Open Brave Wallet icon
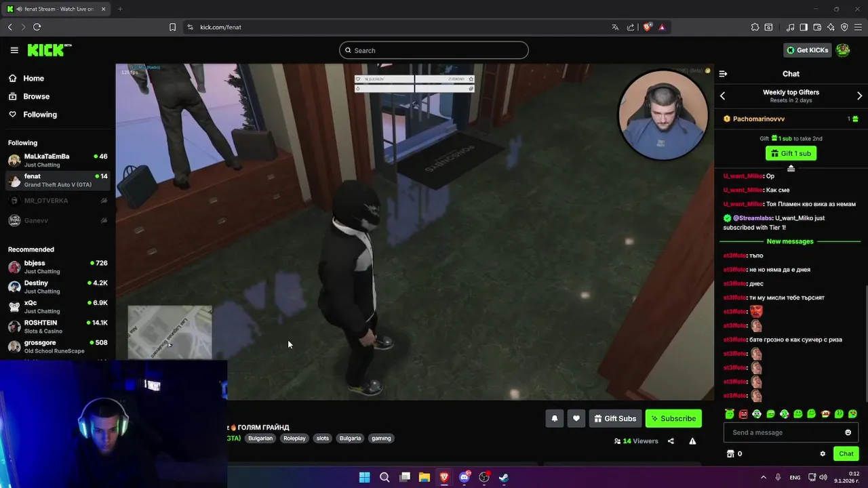This screenshot has height=488, width=868. point(817,27)
